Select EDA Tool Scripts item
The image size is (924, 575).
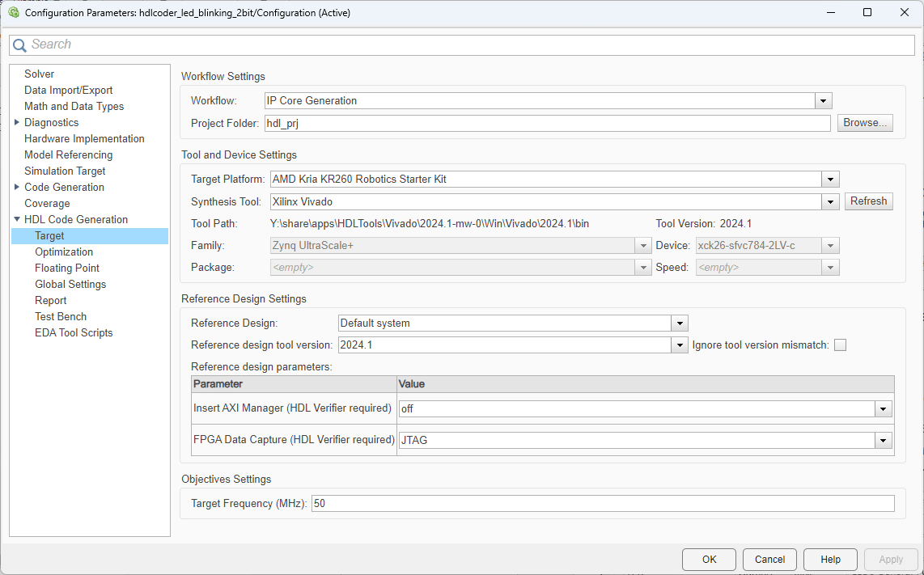click(x=74, y=333)
